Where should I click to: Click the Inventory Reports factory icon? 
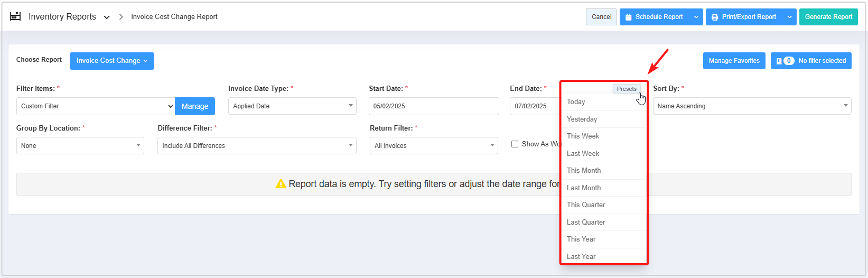point(15,16)
